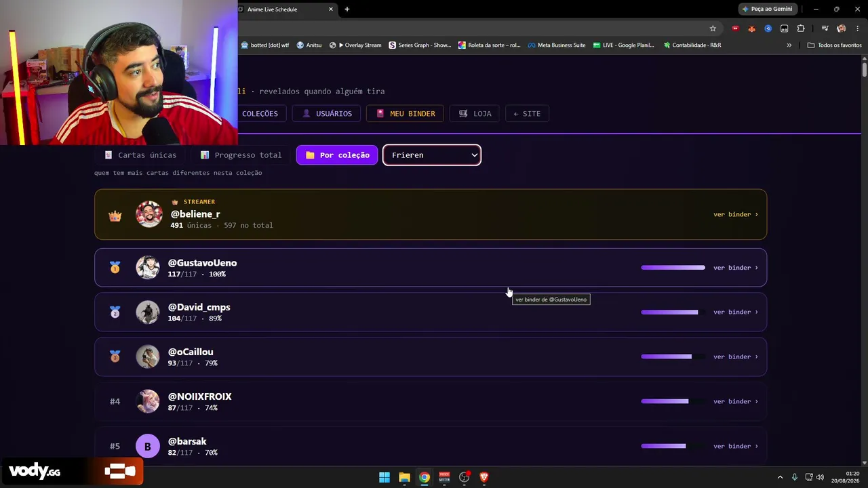The width and height of the screenshot is (868, 488).
Task: Click the Chrome taskbar icon
Action: 424,477
